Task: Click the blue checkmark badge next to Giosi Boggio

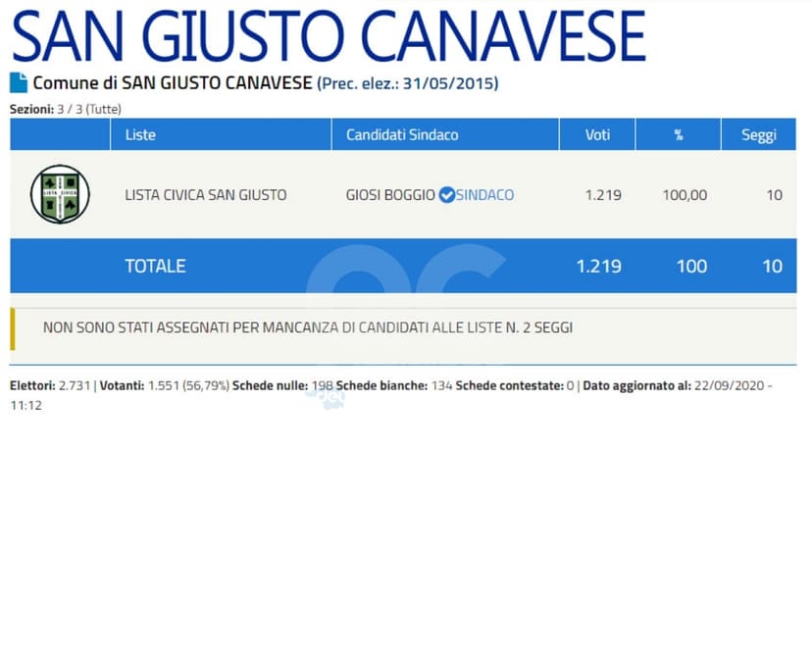Action: 446,195
